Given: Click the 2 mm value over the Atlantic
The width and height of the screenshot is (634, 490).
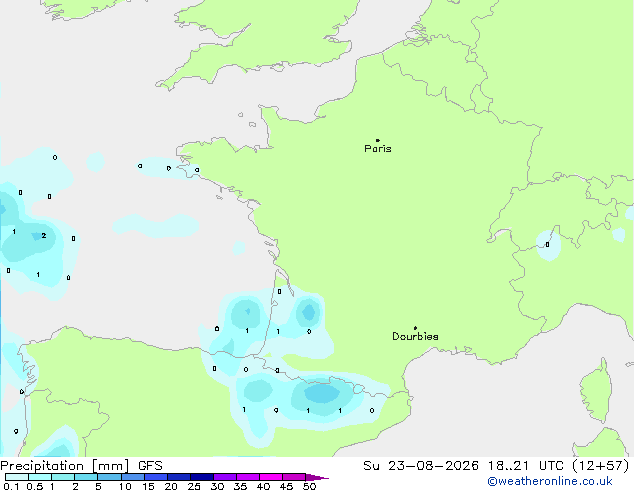Looking at the screenshot, I should click(x=44, y=235).
